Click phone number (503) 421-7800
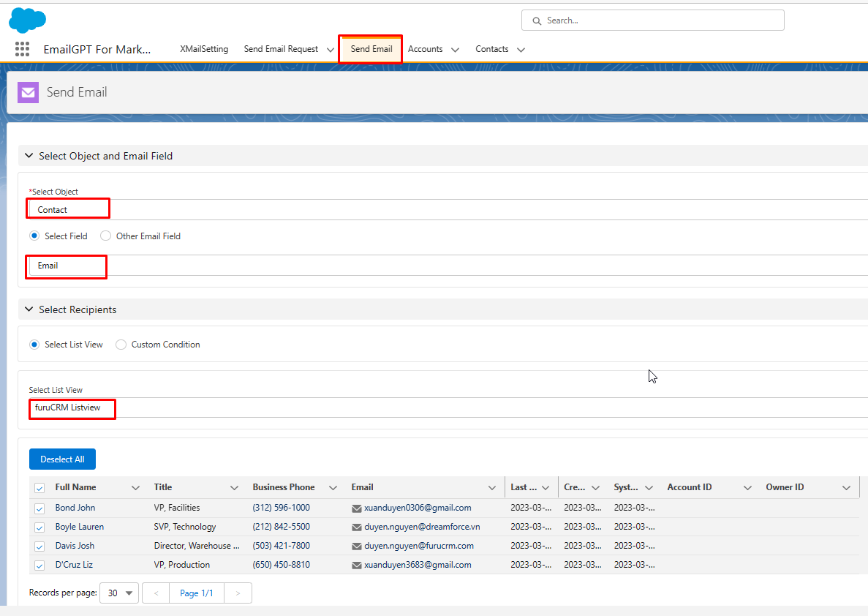The height and width of the screenshot is (616, 868). coord(282,546)
